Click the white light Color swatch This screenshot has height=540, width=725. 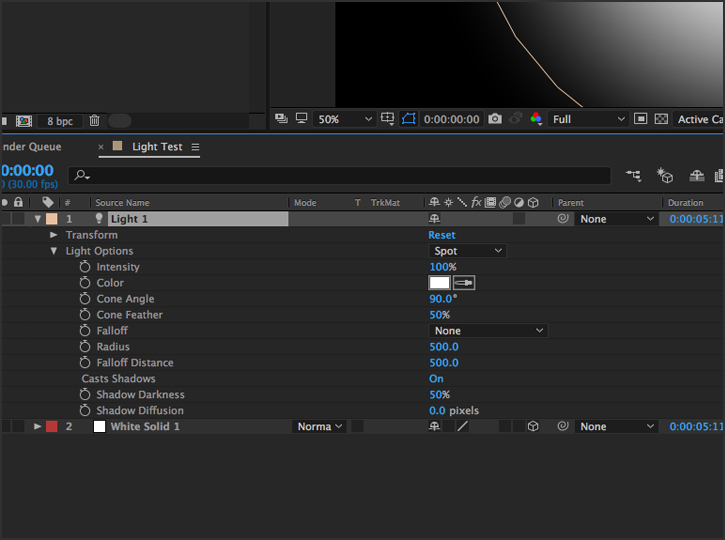(x=439, y=282)
